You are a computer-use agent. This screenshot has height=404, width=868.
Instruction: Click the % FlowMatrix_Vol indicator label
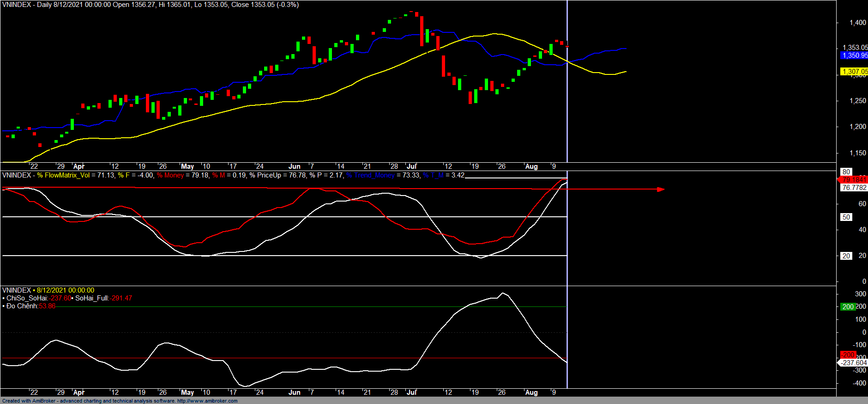(63, 175)
